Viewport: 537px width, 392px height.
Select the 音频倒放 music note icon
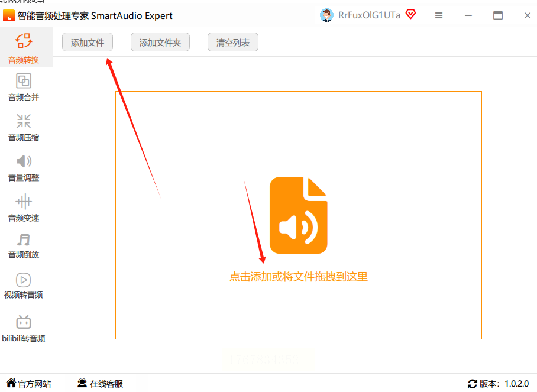coord(24,239)
